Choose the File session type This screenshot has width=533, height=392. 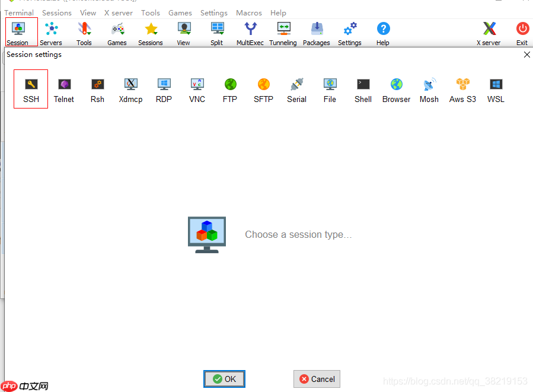[x=330, y=90]
